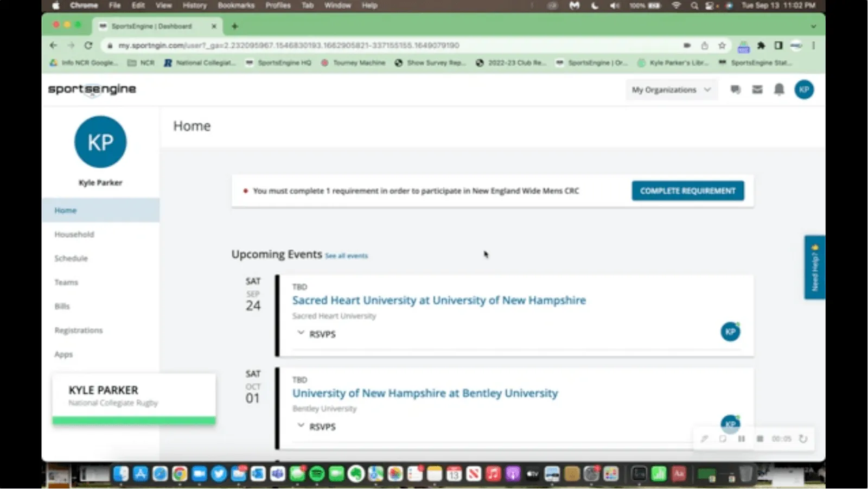Open the Tourney Machine bookmark
Screen dimensions: 868x489
pyautogui.click(x=353, y=63)
